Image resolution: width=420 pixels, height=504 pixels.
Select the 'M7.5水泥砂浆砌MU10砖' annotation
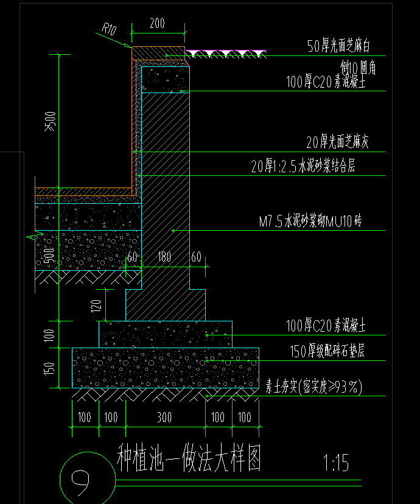310,221
